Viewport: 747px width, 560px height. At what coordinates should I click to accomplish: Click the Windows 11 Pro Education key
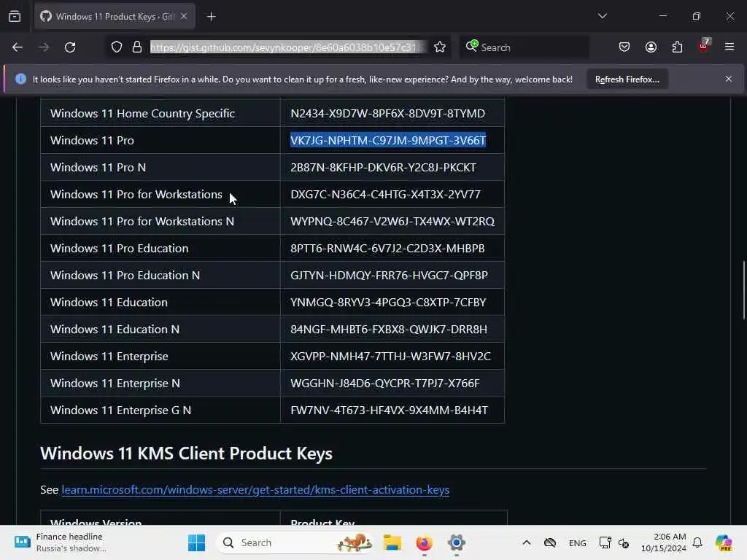click(387, 249)
